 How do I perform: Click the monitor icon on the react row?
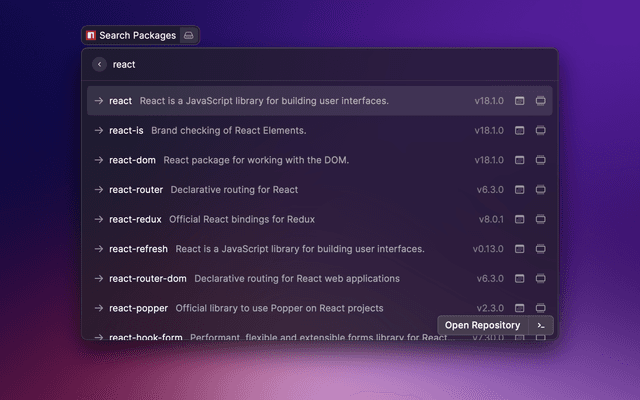pos(541,101)
